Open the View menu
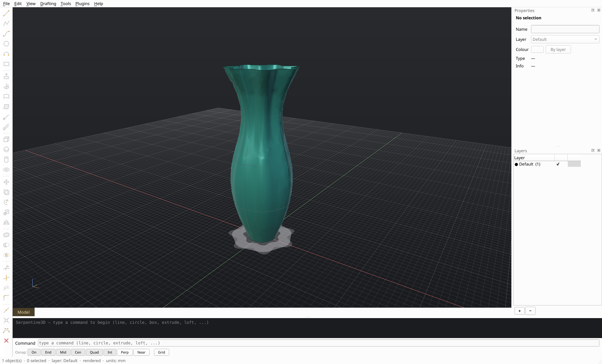Image resolution: width=602 pixels, height=364 pixels. (31, 3)
